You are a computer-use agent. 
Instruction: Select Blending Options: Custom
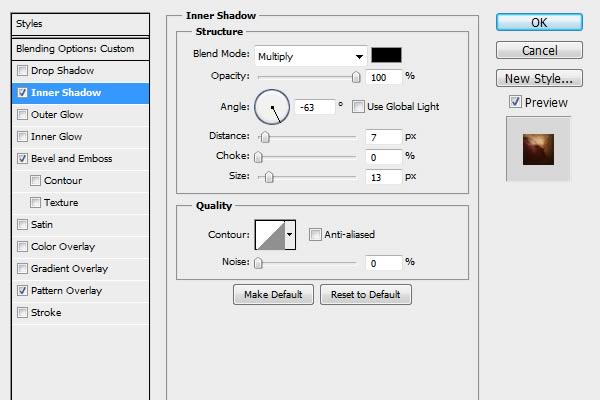click(80, 49)
